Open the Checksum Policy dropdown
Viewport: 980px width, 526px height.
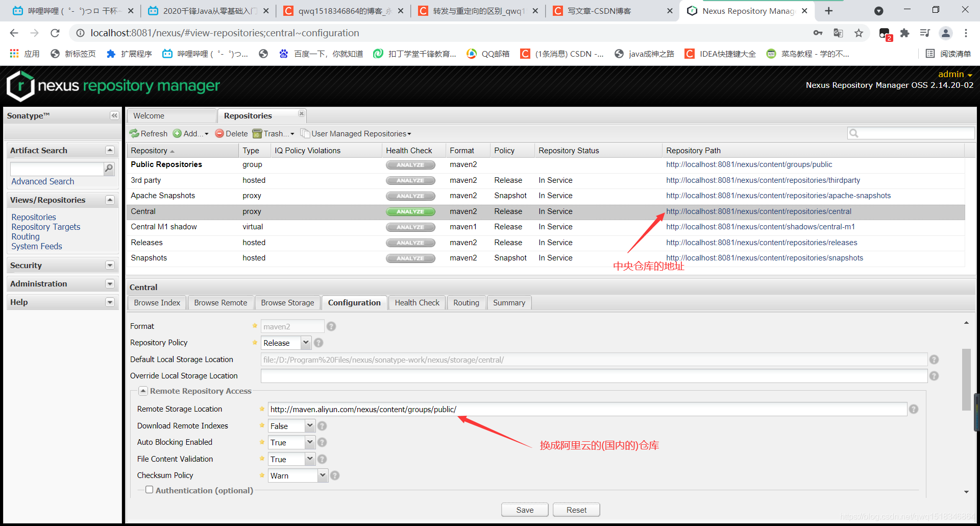pos(322,475)
